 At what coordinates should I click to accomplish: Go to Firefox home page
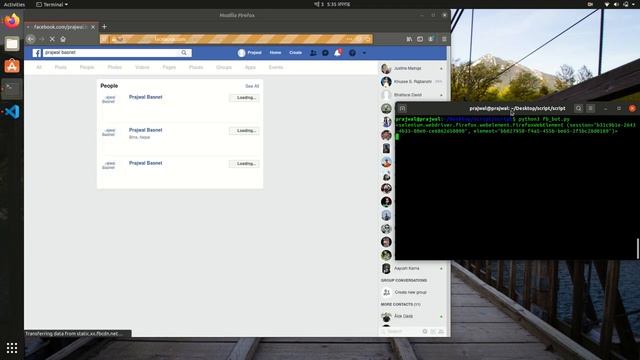[x=63, y=39]
